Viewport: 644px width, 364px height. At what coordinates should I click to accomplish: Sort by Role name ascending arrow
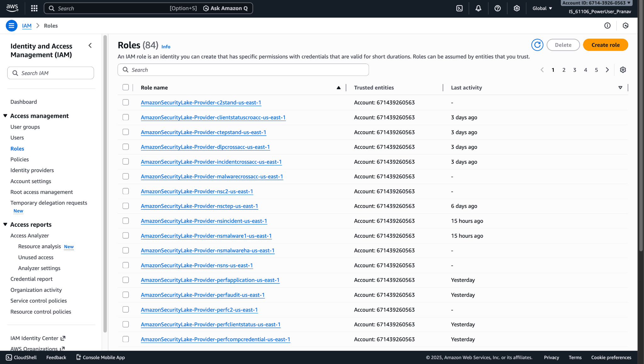pyautogui.click(x=339, y=88)
